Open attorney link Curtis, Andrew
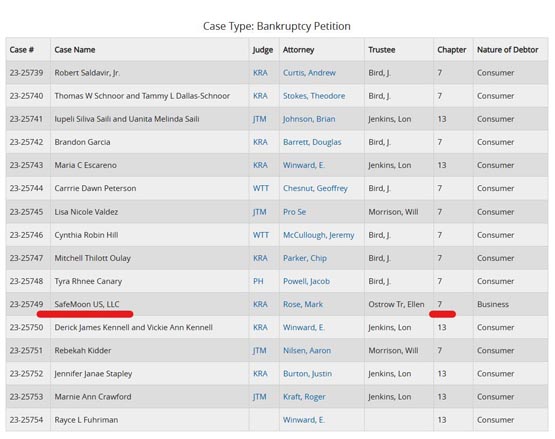 [x=309, y=73]
